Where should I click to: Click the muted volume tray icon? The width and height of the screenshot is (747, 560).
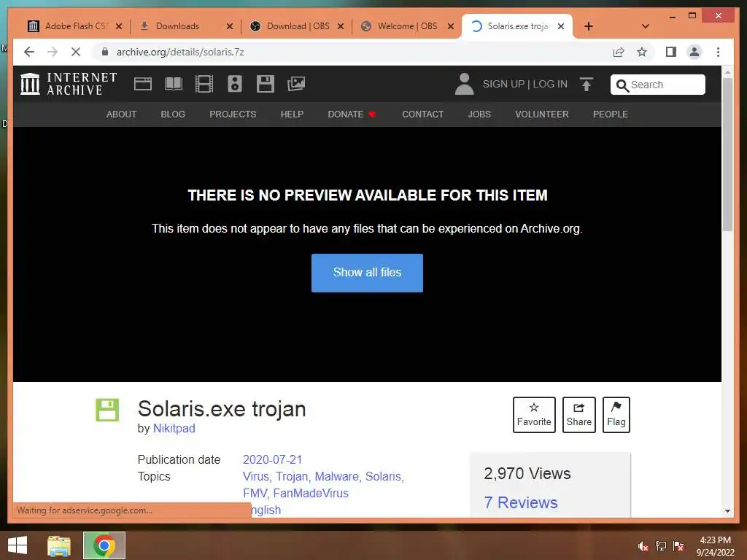point(643,546)
